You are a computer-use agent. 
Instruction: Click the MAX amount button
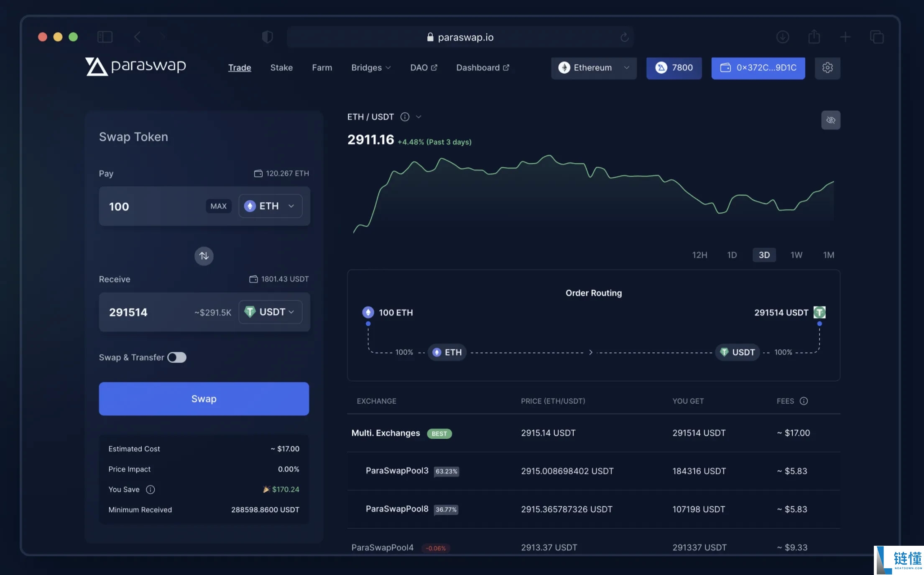[x=218, y=206]
